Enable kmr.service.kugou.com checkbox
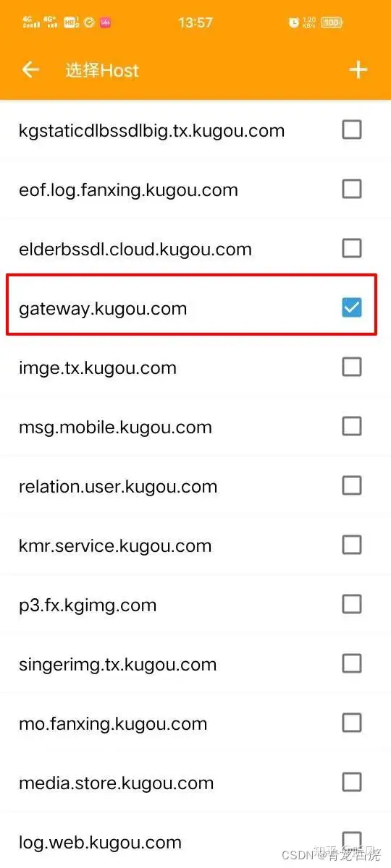Viewport: 391px width, 868px height. (x=352, y=545)
